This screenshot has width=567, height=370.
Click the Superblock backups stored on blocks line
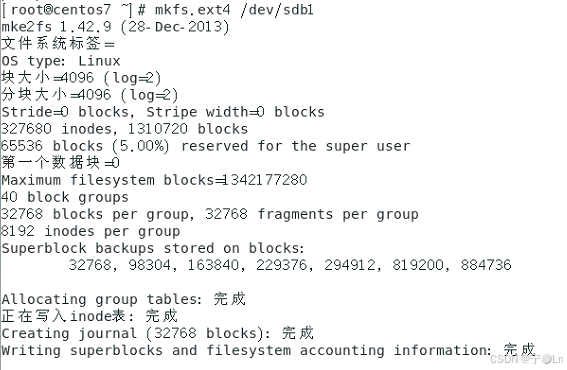coord(153,248)
